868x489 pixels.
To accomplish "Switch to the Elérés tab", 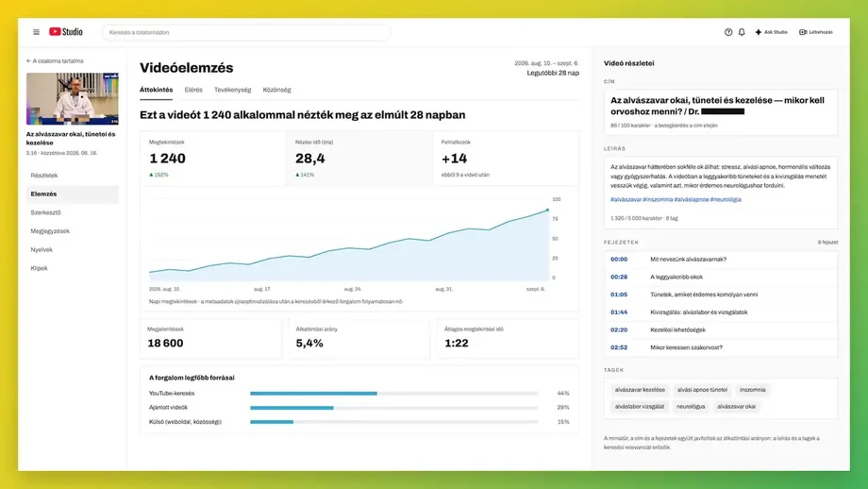I will (193, 90).
